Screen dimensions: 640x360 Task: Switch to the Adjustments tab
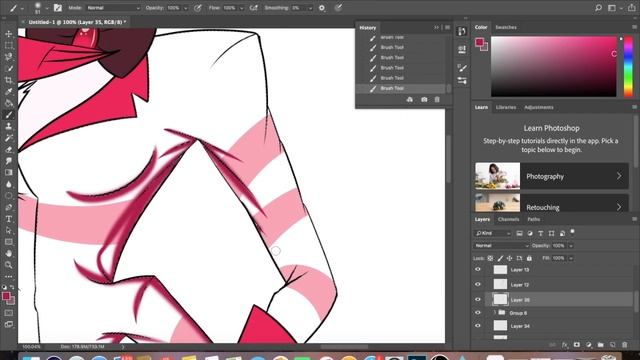[539, 107]
